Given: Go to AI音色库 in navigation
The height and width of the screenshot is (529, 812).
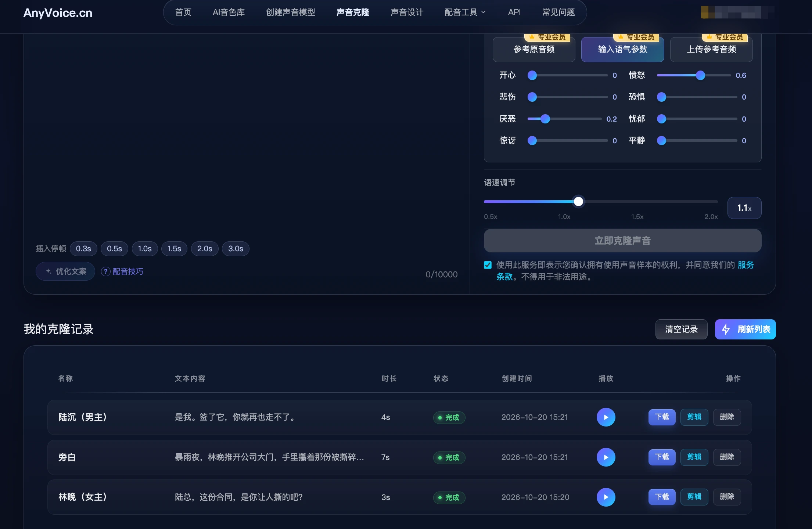Looking at the screenshot, I should pyautogui.click(x=229, y=12).
